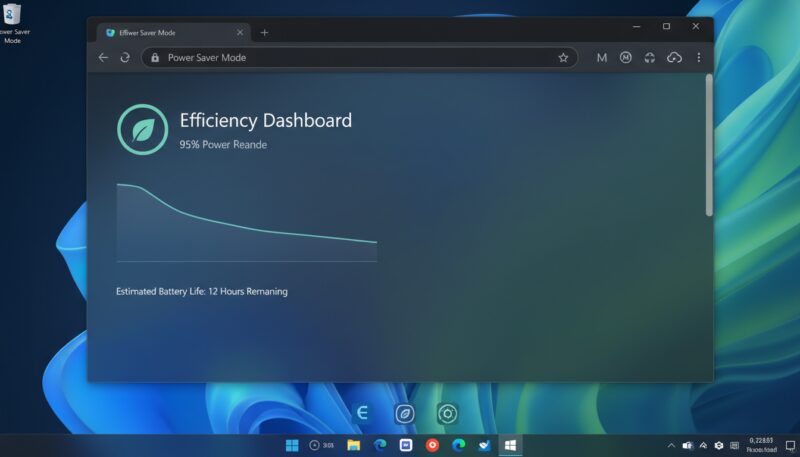Expand the system tray hidden icons chevron
The height and width of the screenshot is (457, 800).
tap(671, 446)
